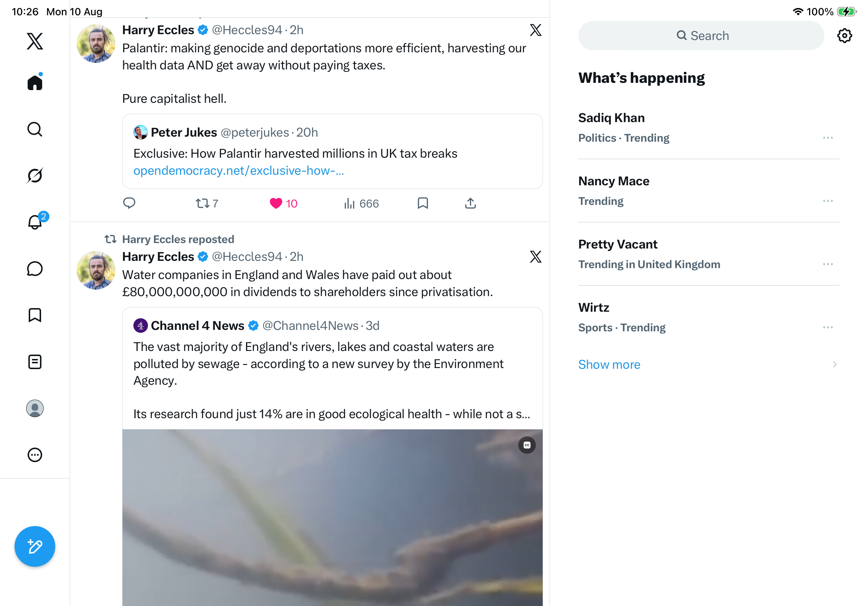Expand the Show more trends chevron
The image size is (868, 606).
[834, 364]
